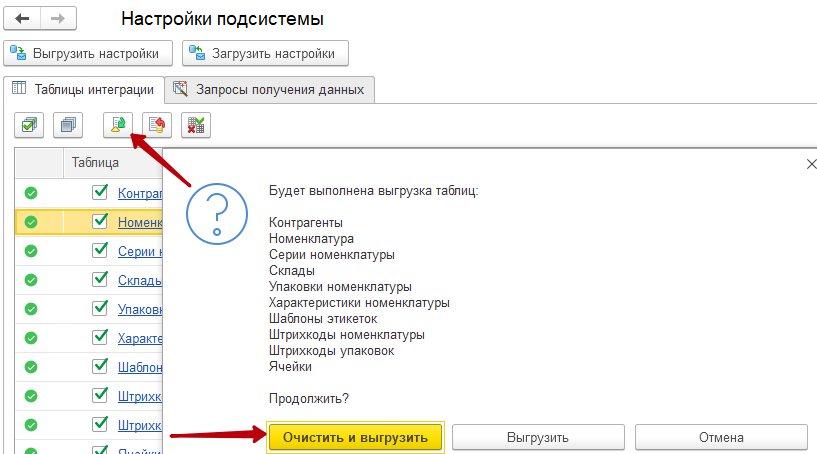Toggle checkbox for Шаблоны row
The height and width of the screenshot is (454, 817).
(100, 366)
